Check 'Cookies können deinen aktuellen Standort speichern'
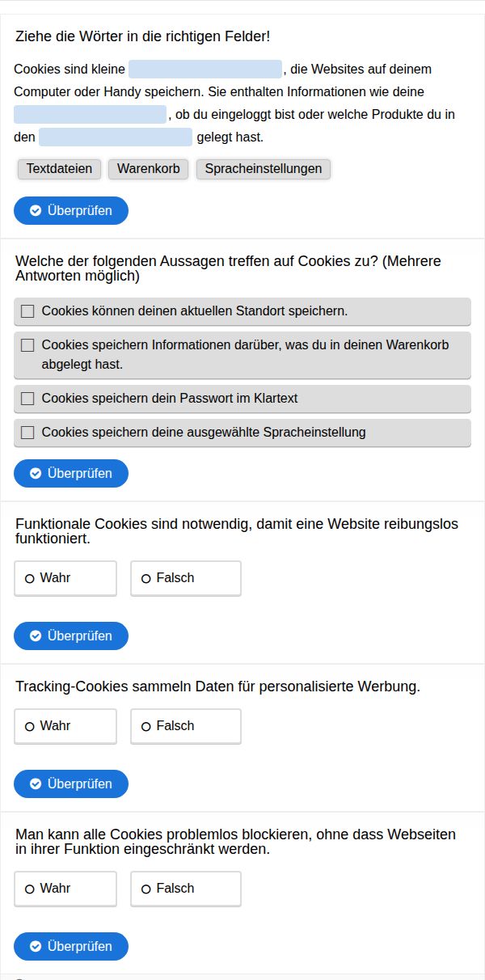Image resolution: width=485 pixels, height=980 pixels. 27,311
